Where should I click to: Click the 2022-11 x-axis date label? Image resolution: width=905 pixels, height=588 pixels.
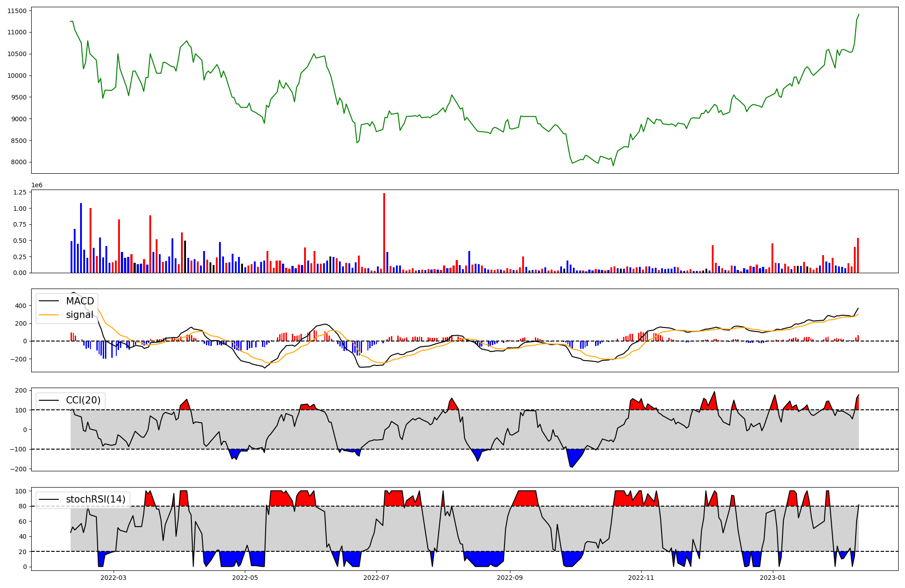coord(641,578)
